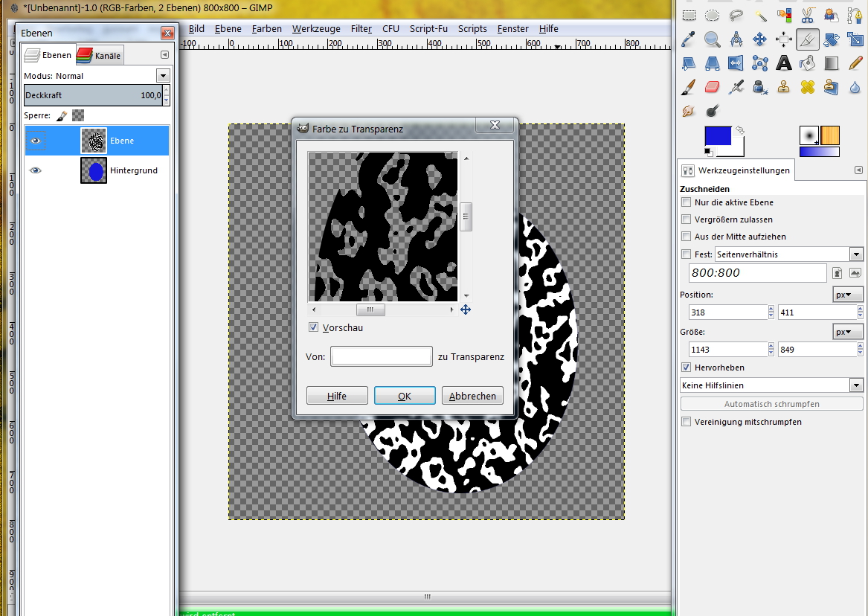The image size is (868, 616).
Task: Disable the 'Hervorheben' checkbox
Action: 687,367
